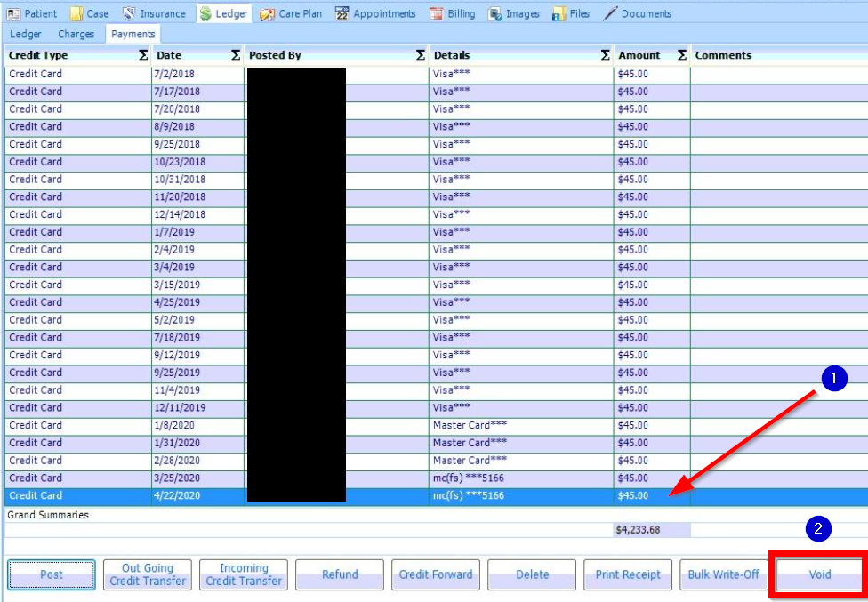Image resolution: width=868 pixels, height=602 pixels.
Task: Select the payment dated 12/11/2019
Action: pos(436,408)
